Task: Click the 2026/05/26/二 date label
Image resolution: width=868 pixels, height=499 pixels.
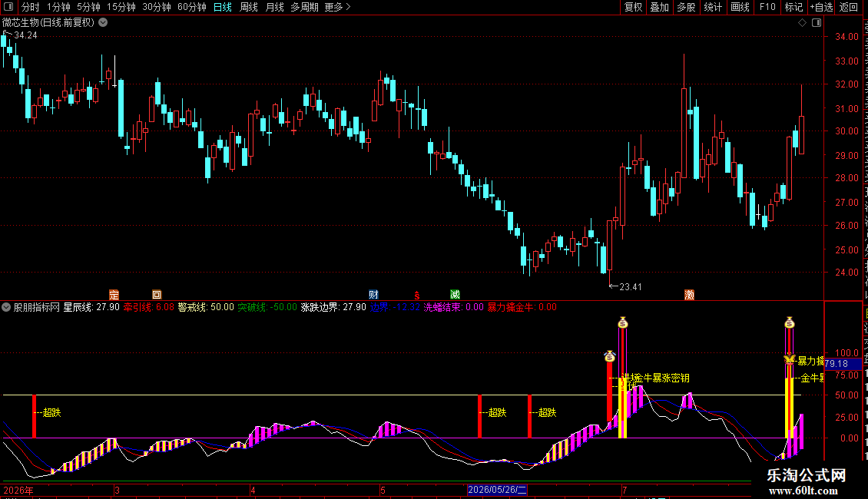Action: click(x=497, y=490)
